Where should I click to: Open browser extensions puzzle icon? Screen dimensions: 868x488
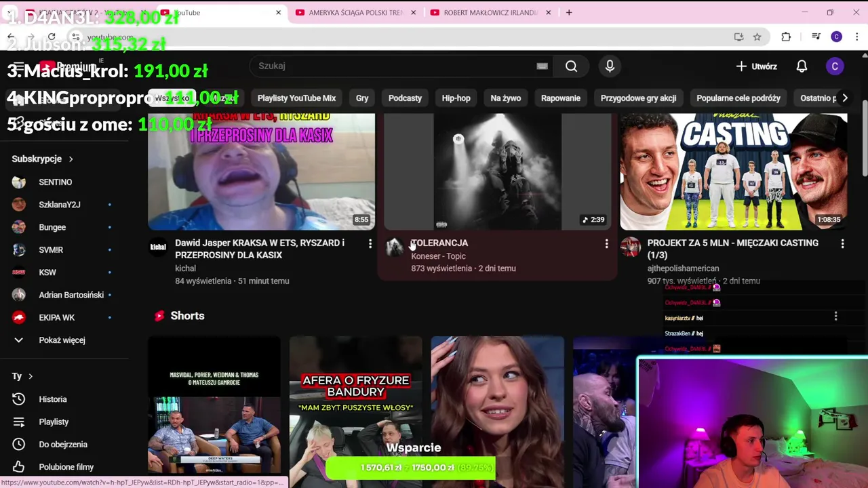click(786, 37)
